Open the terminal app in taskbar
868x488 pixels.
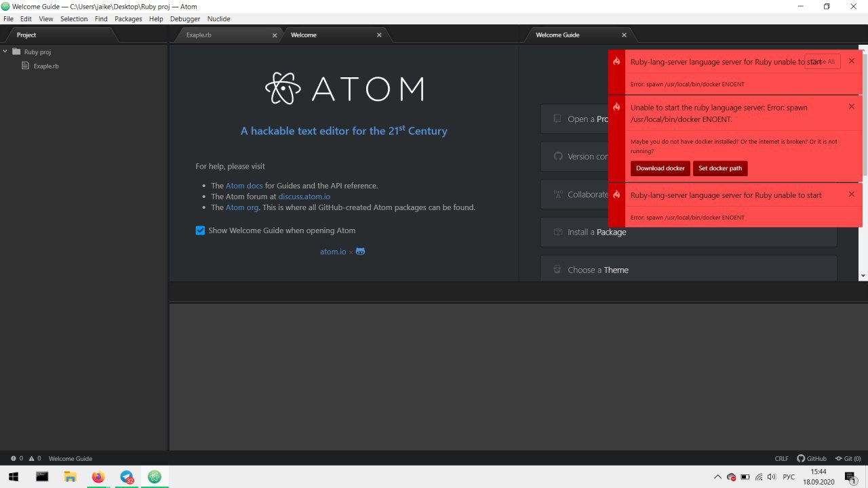pyautogui.click(x=42, y=477)
